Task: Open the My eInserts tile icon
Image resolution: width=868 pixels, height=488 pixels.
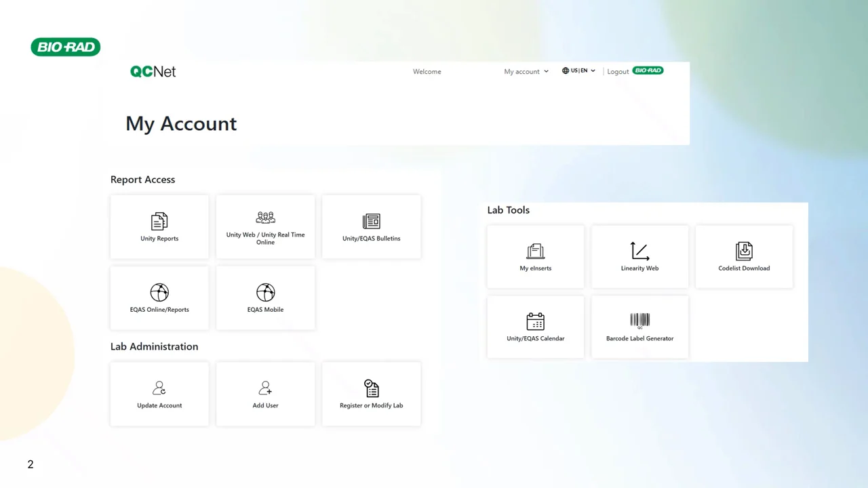Action: pos(536,251)
